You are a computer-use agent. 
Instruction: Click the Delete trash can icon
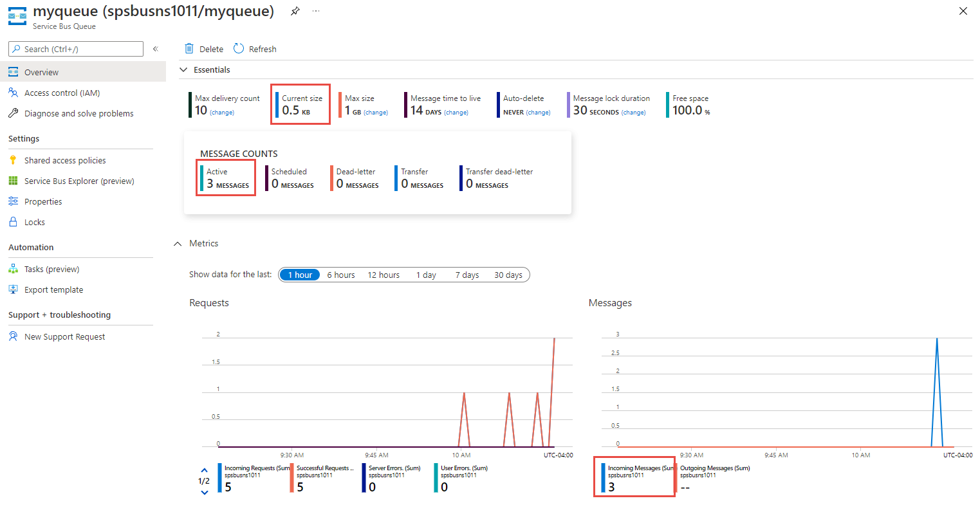pyautogui.click(x=189, y=49)
